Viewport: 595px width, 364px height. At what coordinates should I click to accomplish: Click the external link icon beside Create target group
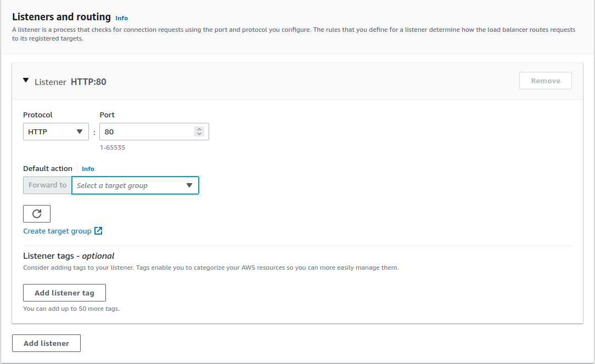point(98,231)
